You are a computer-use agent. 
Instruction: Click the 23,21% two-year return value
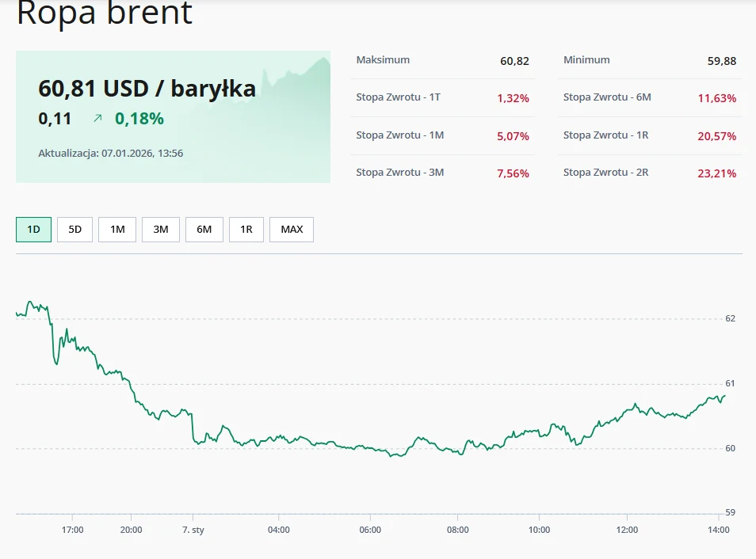[x=717, y=173]
